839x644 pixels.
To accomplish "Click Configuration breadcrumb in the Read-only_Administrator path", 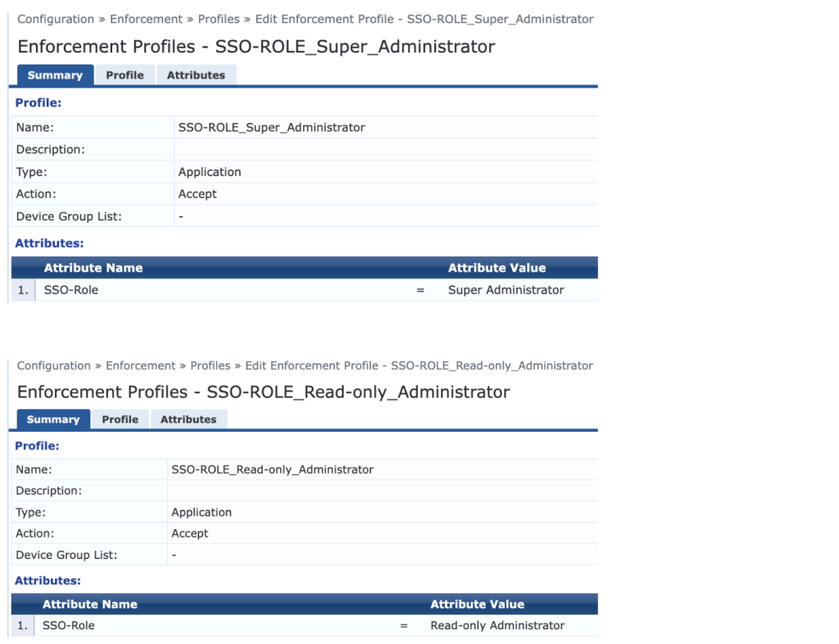I will pos(54,365).
